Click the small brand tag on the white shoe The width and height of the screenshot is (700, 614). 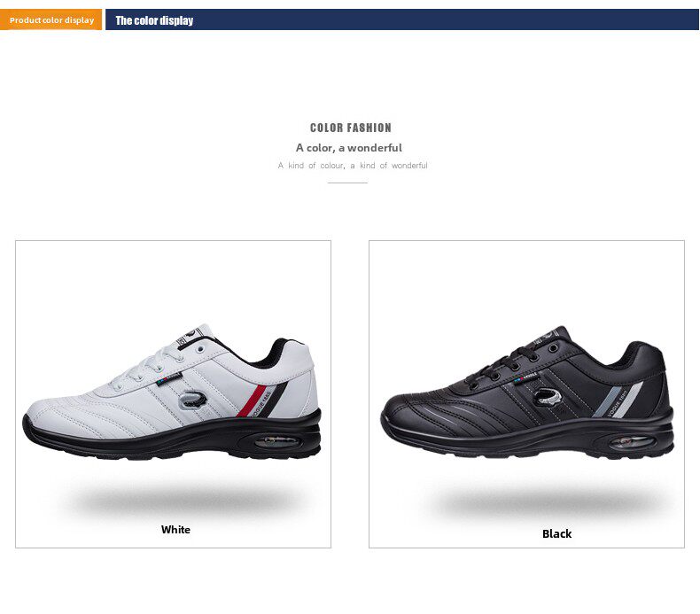coord(168,378)
